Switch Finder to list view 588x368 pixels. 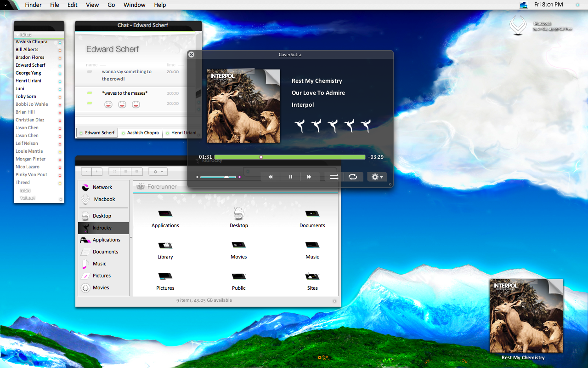125,172
